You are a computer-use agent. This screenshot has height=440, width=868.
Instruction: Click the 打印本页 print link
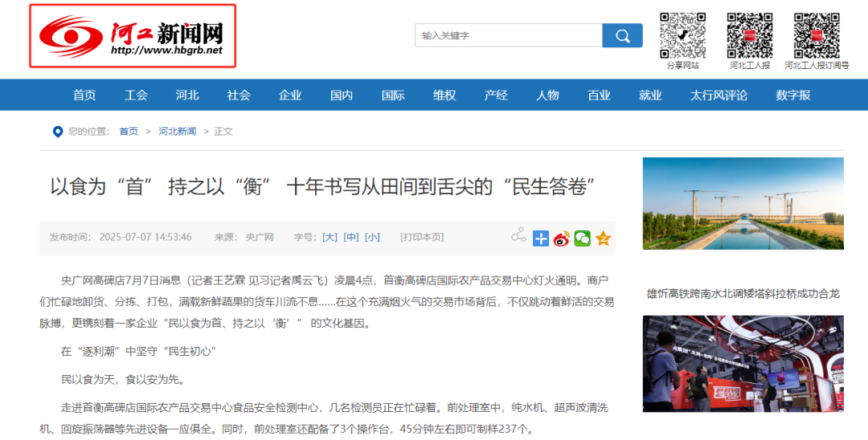tap(422, 237)
